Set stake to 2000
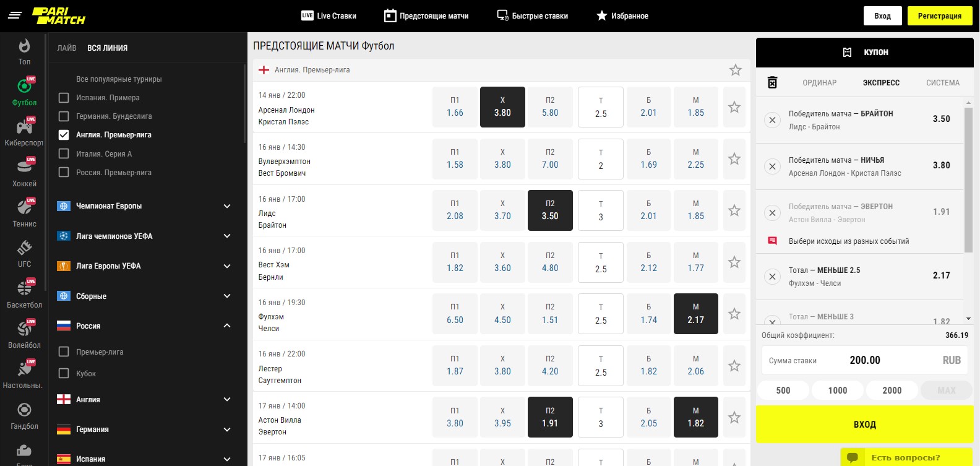 point(892,390)
